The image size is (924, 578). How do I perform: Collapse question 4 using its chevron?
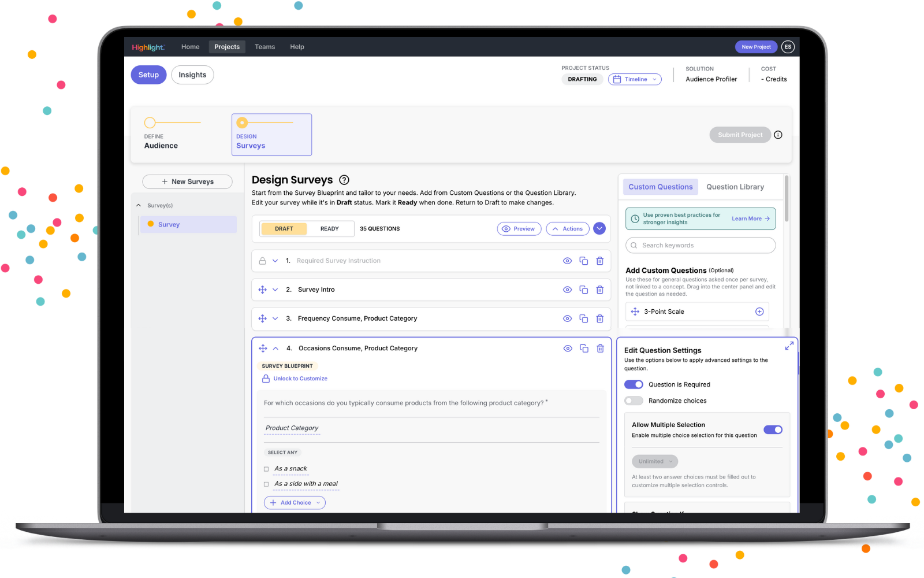[x=275, y=349]
